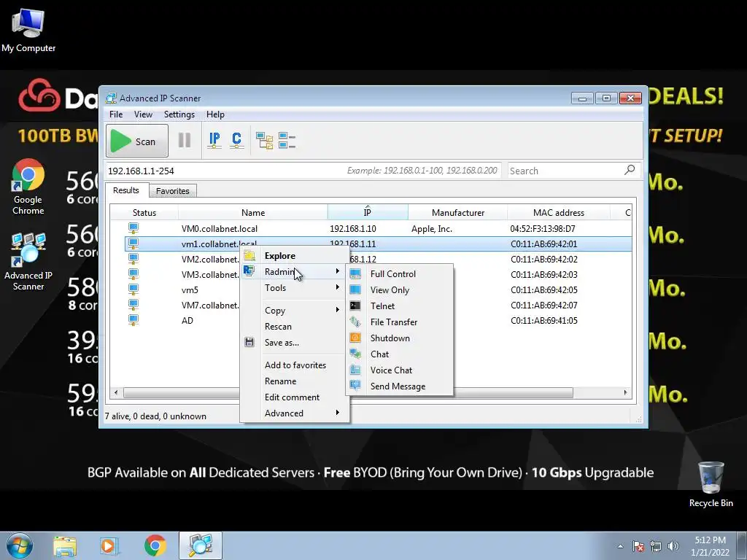The image size is (747, 560).
Task: Select the vm5 host name
Action: tap(190, 289)
